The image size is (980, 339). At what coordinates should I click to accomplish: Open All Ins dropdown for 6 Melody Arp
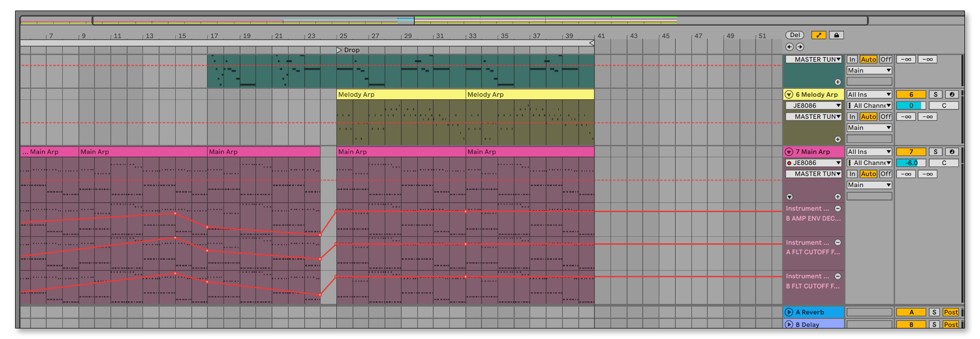coord(869,95)
